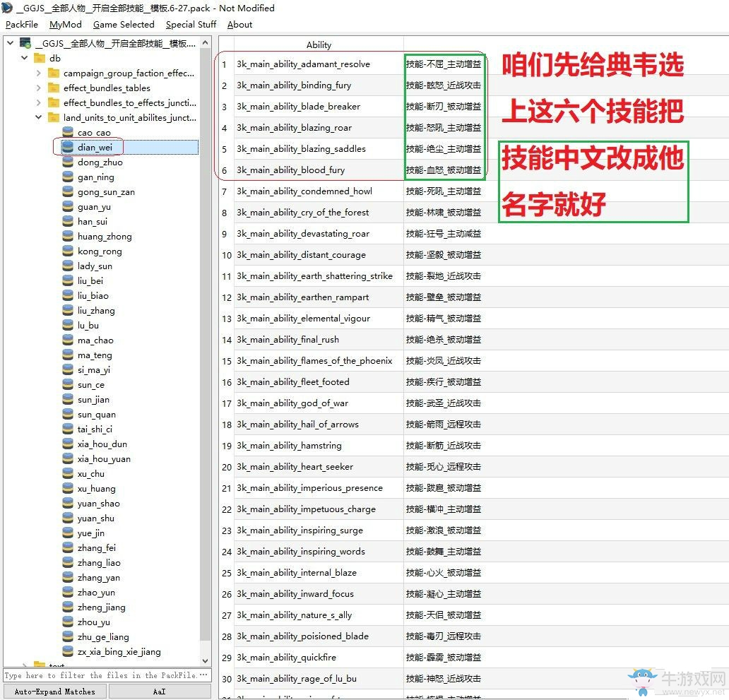Viewport: 729px width, 700px height.
Task: Click cell 3k_main_ability_adamant_resolve
Action: click(x=319, y=64)
